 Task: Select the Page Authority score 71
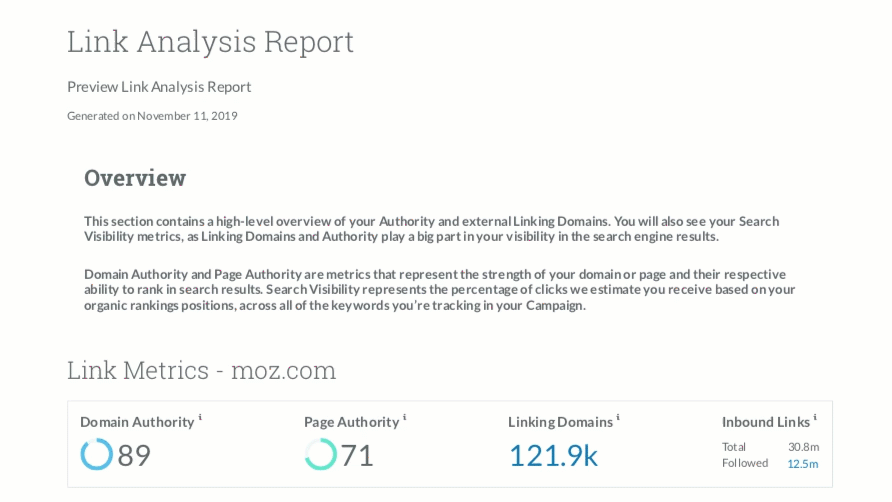point(357,456)
